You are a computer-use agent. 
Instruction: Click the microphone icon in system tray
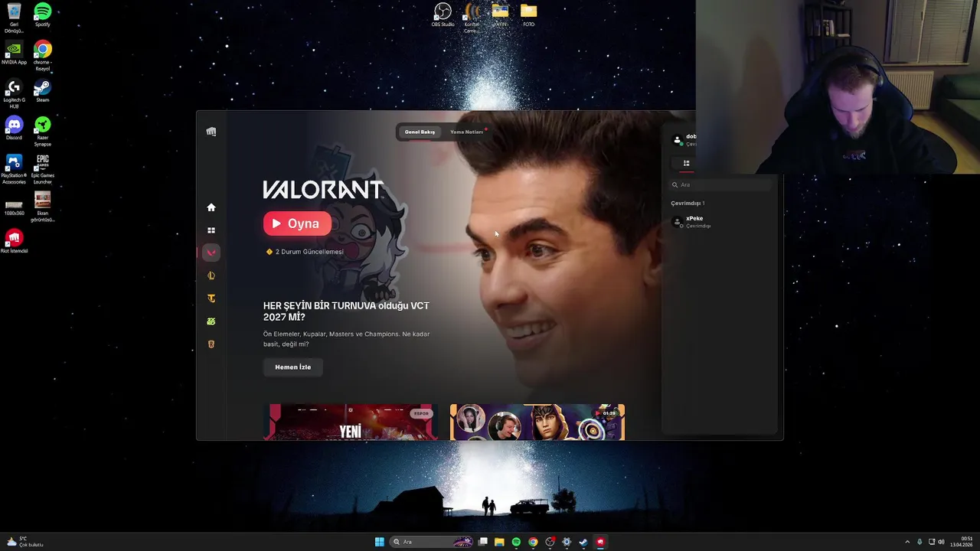pyautogui.click(x=920, y=542)
